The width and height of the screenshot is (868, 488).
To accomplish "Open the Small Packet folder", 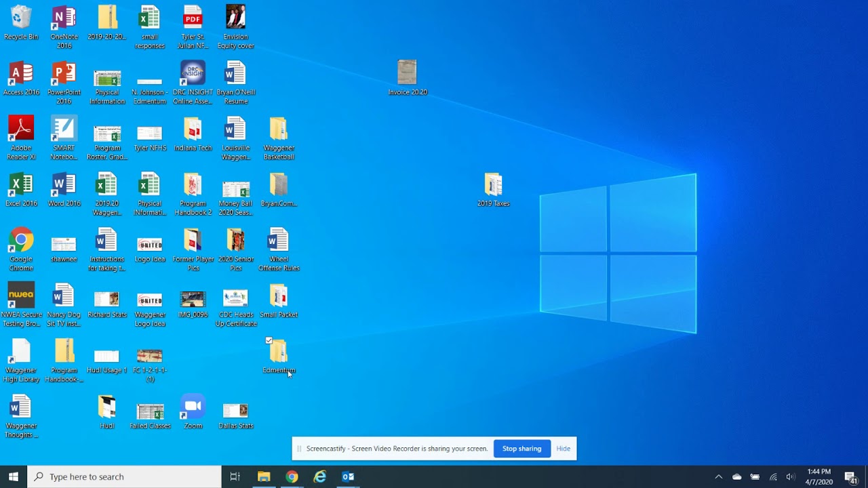I will coord(279,301).
